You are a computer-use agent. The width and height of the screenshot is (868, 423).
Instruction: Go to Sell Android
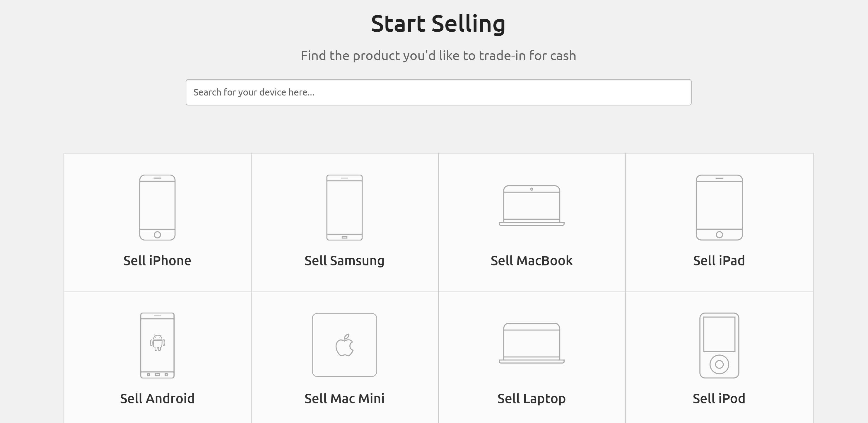157,398
